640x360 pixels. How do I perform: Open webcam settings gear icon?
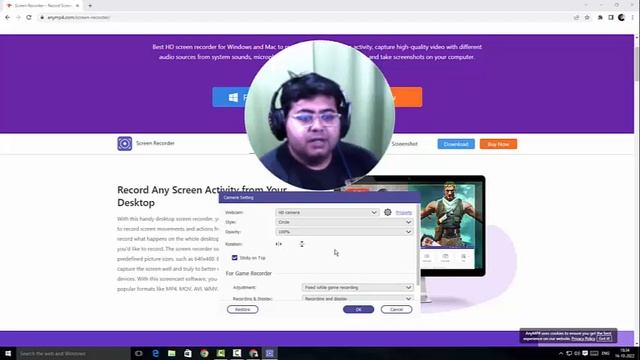tap(387, 212)
